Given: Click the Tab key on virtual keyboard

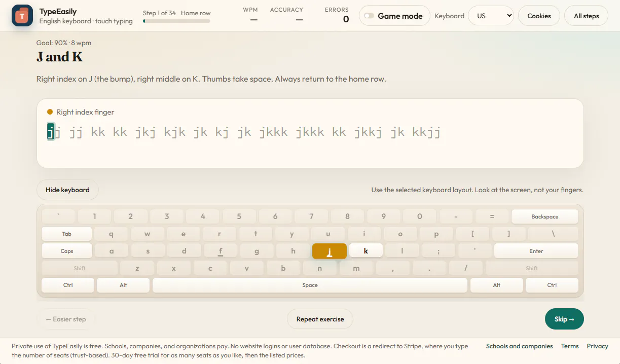Looking at the screenshot, I should click(x=67, y=234).
